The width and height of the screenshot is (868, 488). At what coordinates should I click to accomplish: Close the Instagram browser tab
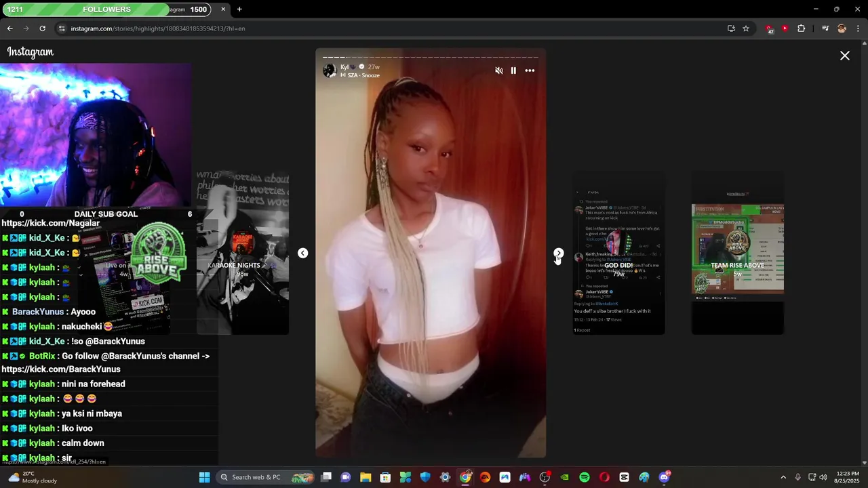coord(223,9)
